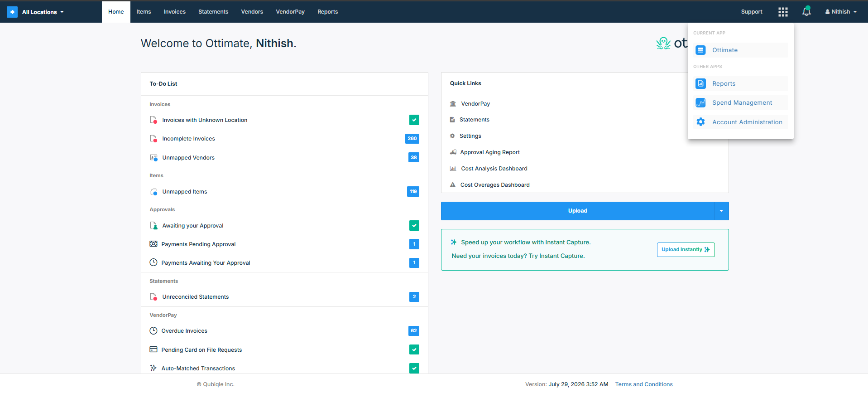This screenshot has height=393, width=868.
Task: Click the Account Administration gear icon
Action: point(700,122)
